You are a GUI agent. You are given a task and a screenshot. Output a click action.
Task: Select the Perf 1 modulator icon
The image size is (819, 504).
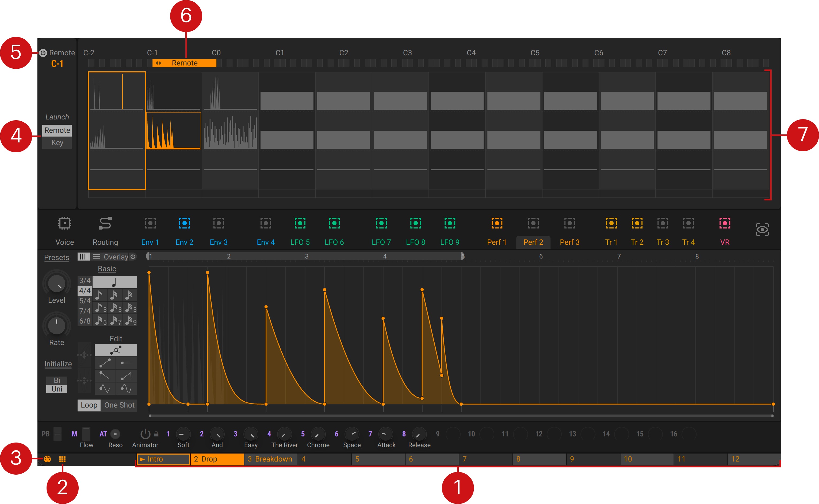click(x=497, y=223)
